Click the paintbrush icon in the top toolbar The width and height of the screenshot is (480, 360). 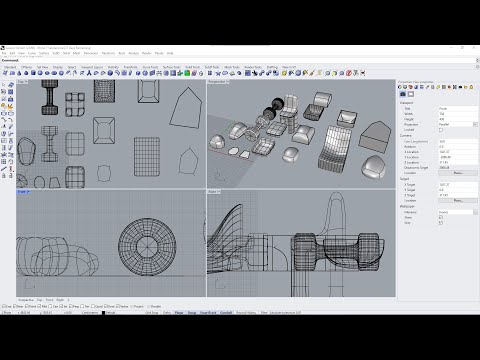312,73
